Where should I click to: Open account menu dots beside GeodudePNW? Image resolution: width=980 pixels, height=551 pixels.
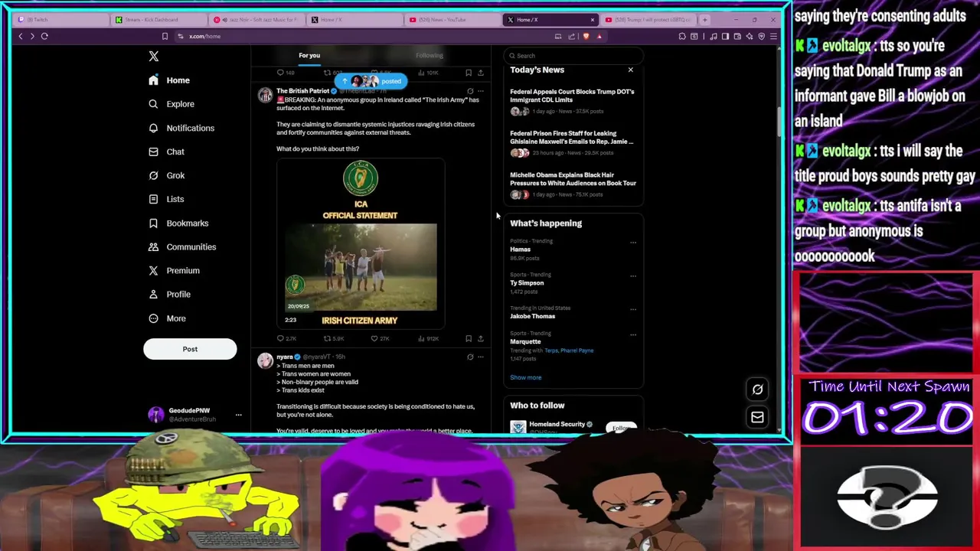[x=238, y=415]
